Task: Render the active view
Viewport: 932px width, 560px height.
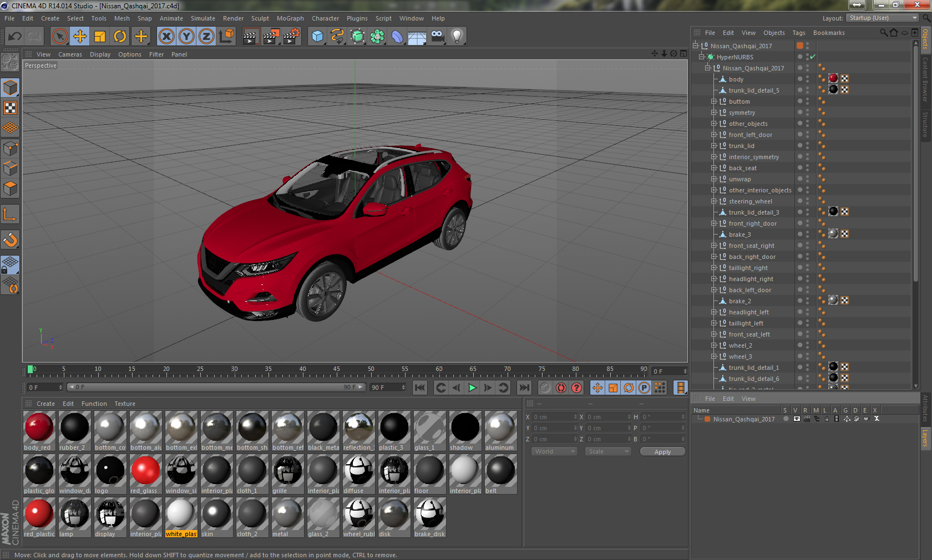Action: [251, 37]
